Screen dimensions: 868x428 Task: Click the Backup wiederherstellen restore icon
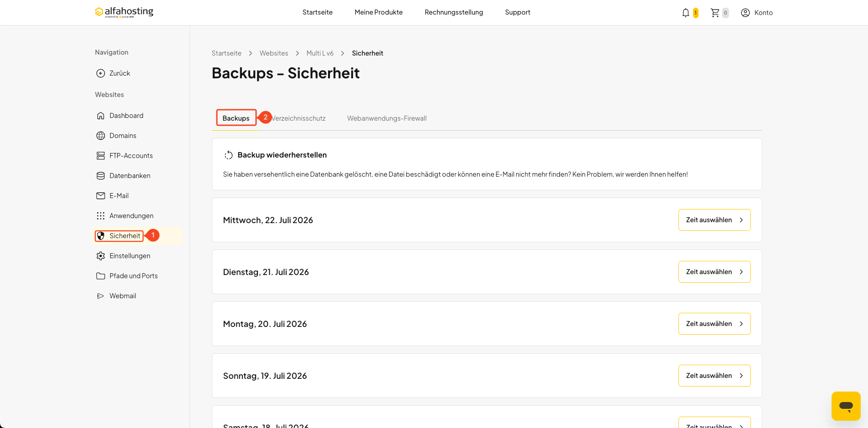(x=229, y=155)
